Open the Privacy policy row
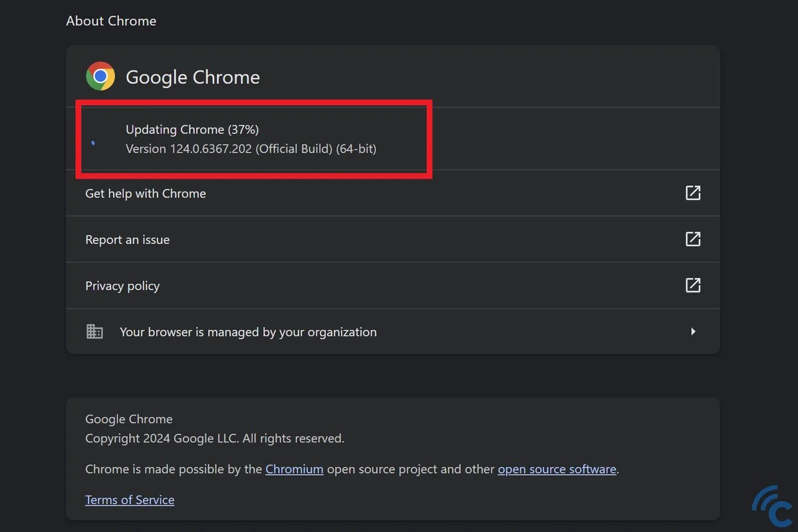The height and width of the screenshot is (532, 798). point(393,285)
